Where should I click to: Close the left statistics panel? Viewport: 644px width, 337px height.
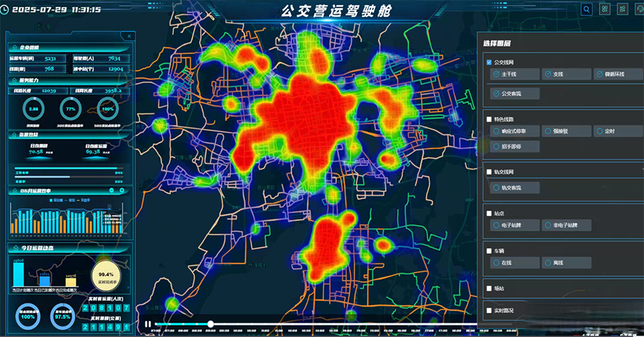click(128, 36)
